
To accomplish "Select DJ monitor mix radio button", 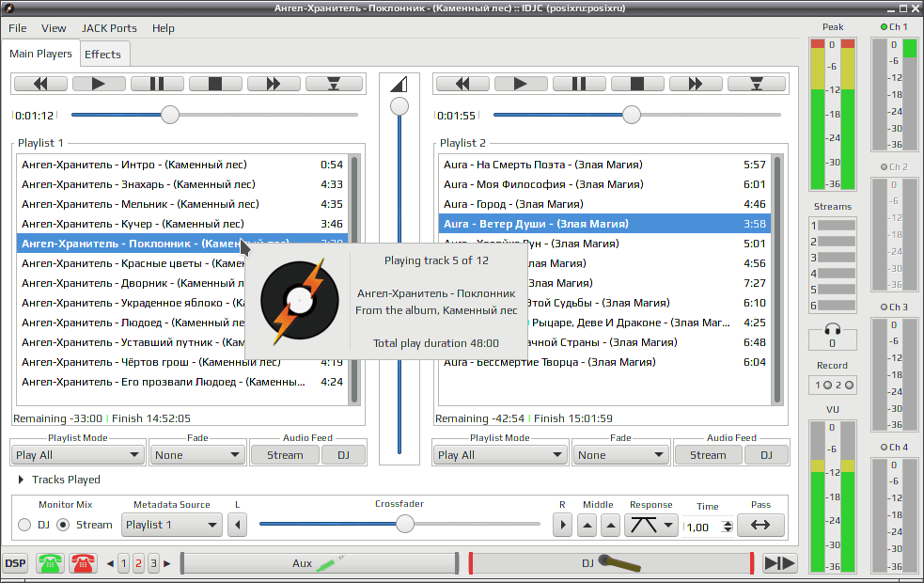I will 24,525.
